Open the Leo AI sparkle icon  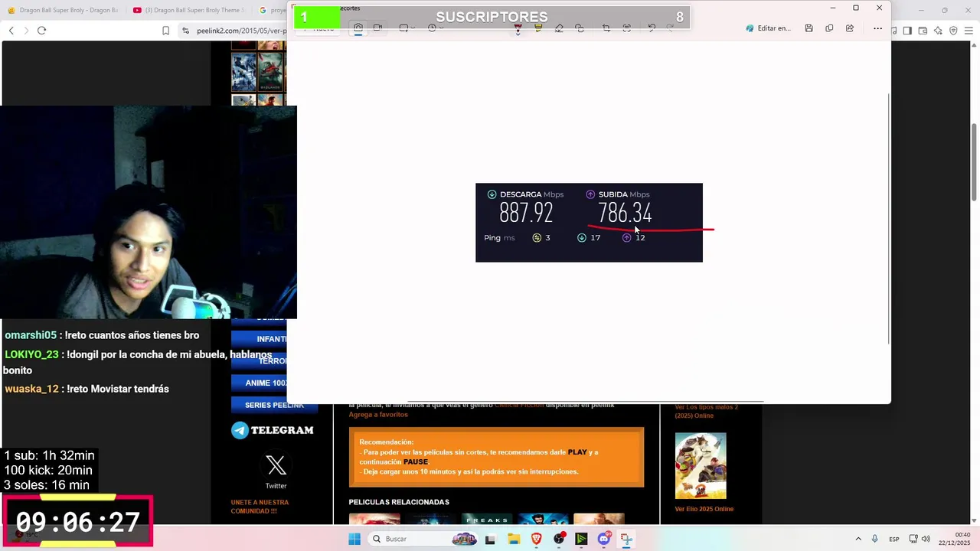point(938,31)
